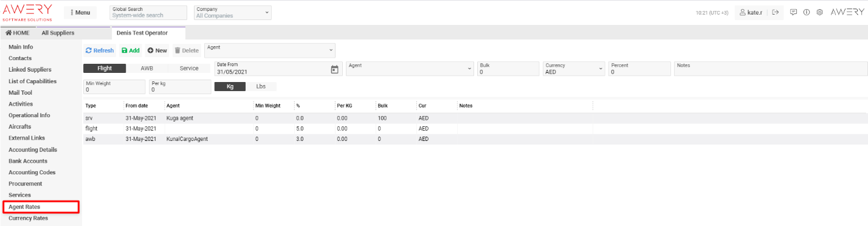
Task: Open Activities in sidebar
Action: click(x=21, y=104)
